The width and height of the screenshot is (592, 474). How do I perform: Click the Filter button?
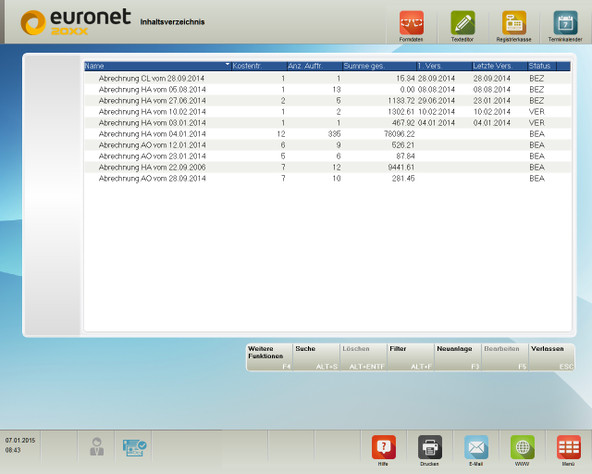(410, 357)
